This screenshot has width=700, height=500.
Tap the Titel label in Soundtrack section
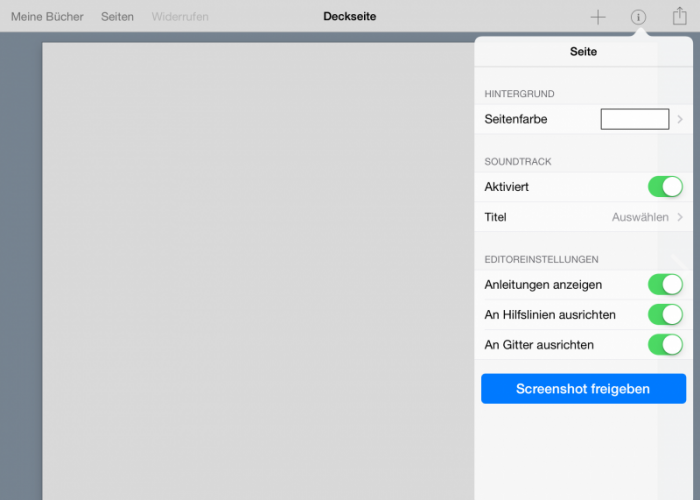pyautogui.click(x=496, y=217)
